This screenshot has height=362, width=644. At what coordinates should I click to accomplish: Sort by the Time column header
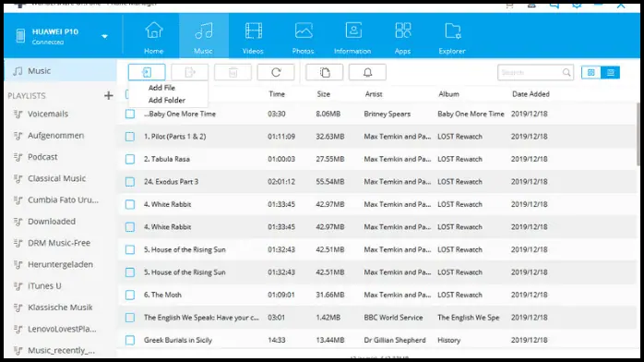pyautogui.click(x=277, y=94)
